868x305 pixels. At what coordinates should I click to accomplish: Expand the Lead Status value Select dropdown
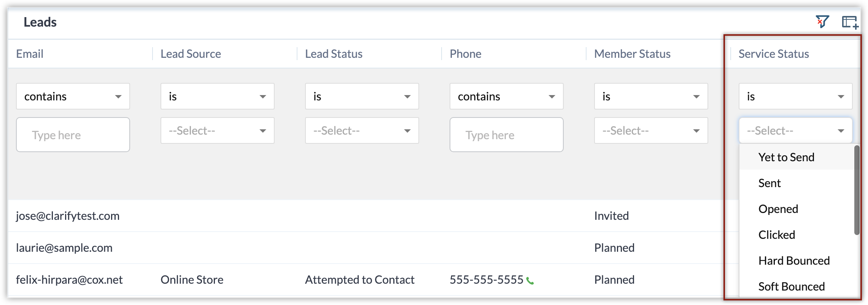(362, 130)
